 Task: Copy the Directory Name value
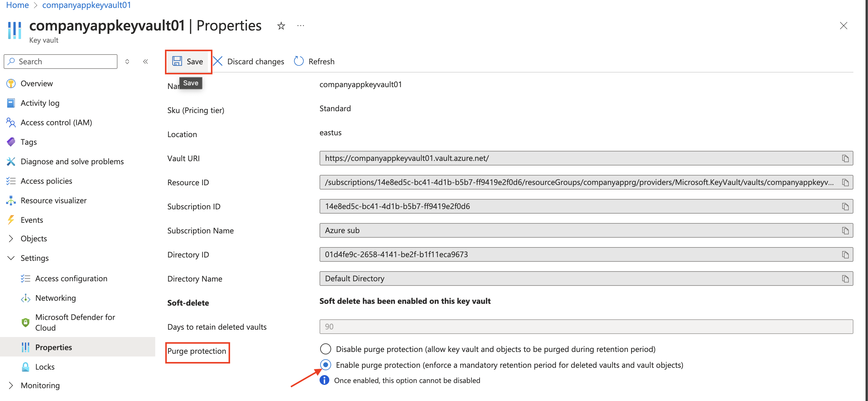click(x=845, y=279)
